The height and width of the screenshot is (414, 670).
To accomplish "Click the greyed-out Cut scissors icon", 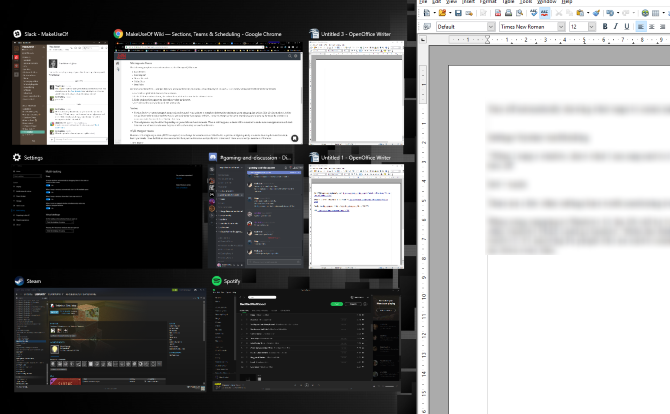I will click(559, 13).
